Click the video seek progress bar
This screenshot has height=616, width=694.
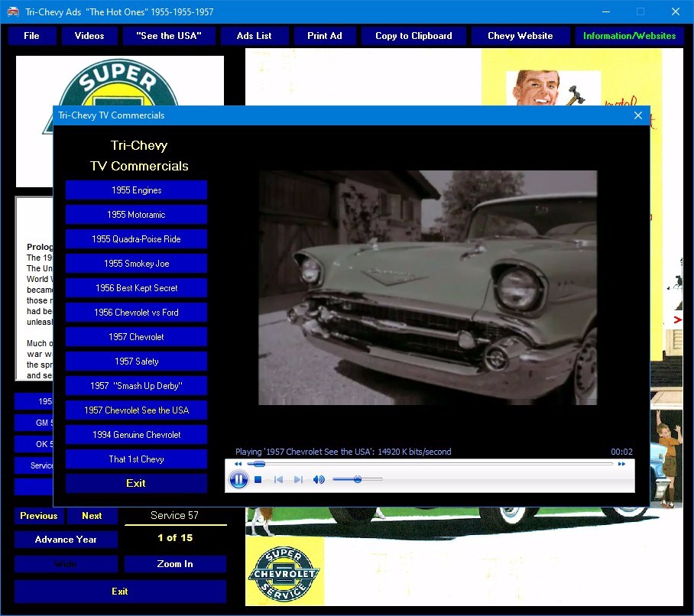pyautogui.click(x=430, y=464)
